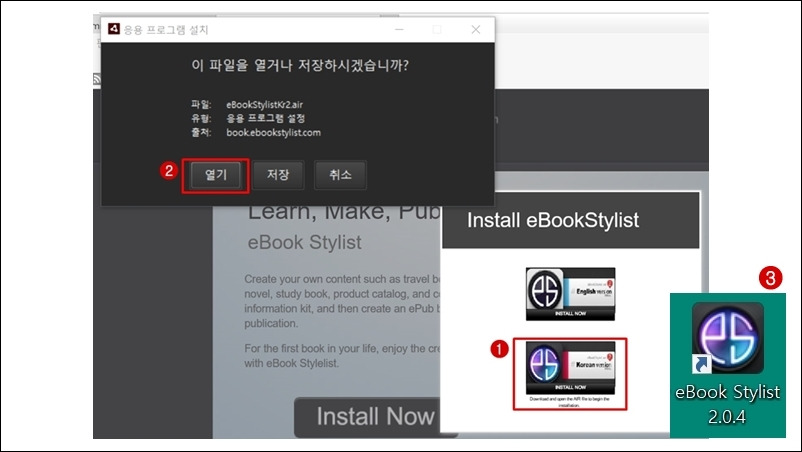Click the eBook Stylist subtitle on webpage

coord(304,242)
